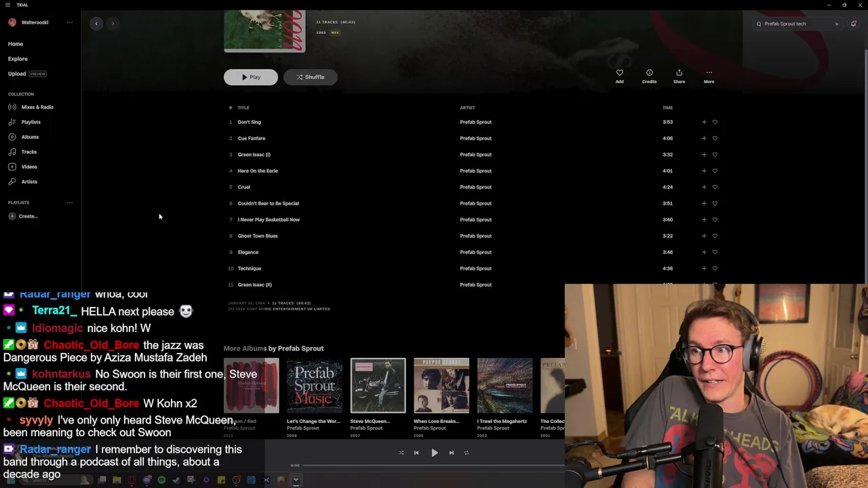The image size is (868, 488).
Task: Add Ghost Town Blues to a playlist
Action: (704, 236)
